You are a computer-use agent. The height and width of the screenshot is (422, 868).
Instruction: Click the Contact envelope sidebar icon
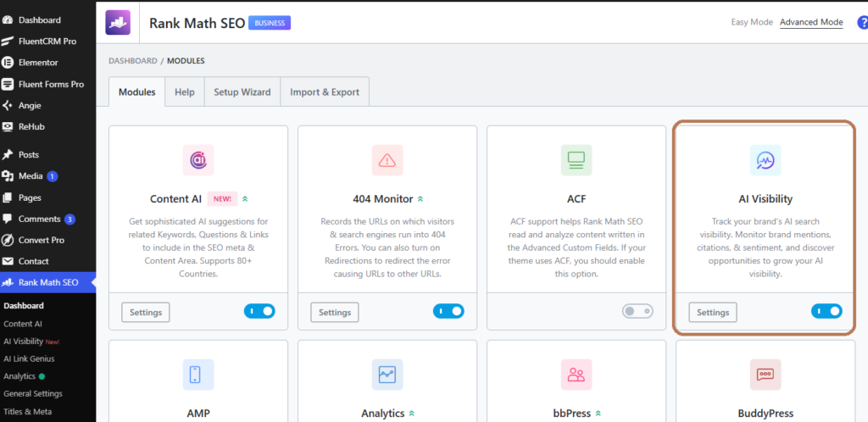8,261
